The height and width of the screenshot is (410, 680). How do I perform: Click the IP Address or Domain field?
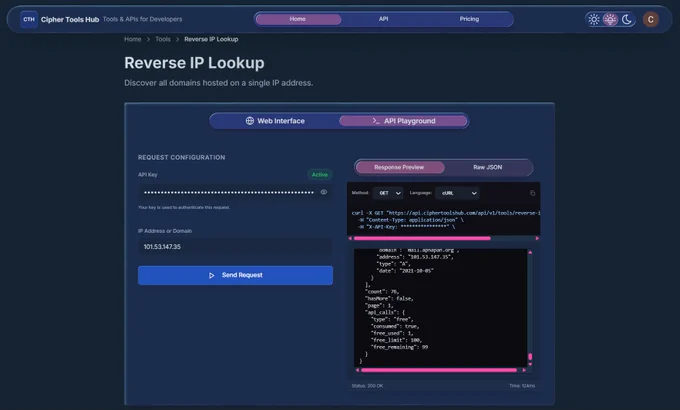pos(235,247)
